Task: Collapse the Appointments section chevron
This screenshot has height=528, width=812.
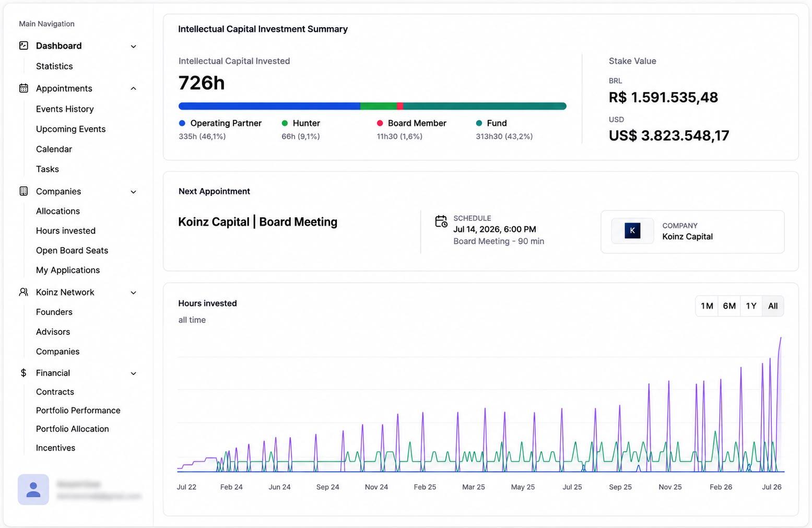Action: coord(134,88)
